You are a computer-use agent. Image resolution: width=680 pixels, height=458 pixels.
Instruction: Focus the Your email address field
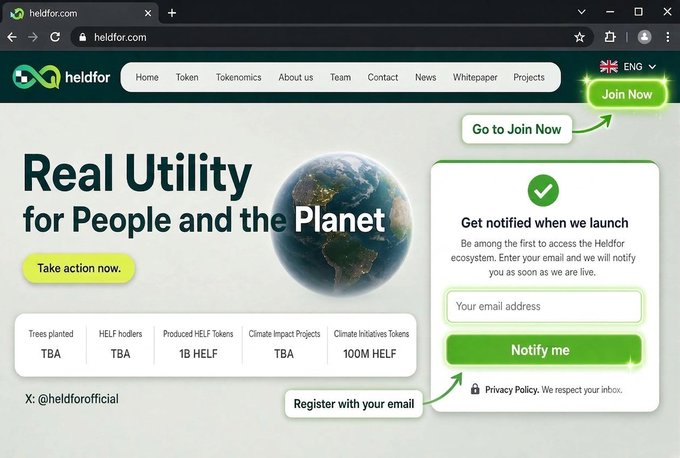[544, 306]
